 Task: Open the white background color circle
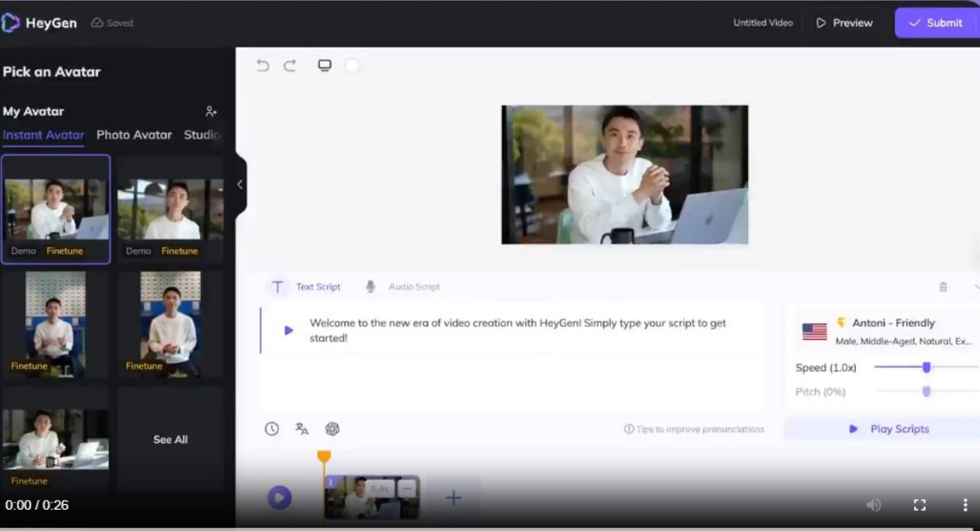[x=352, y=65]
